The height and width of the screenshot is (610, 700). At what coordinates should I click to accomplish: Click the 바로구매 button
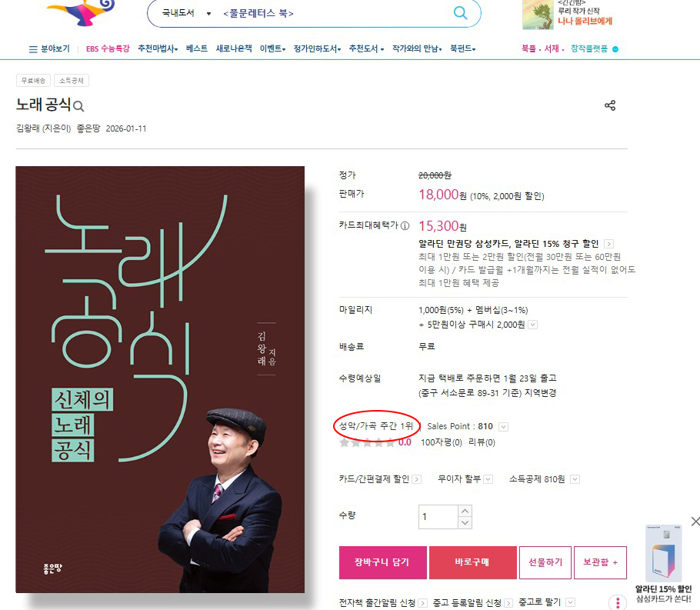[473, 562]
